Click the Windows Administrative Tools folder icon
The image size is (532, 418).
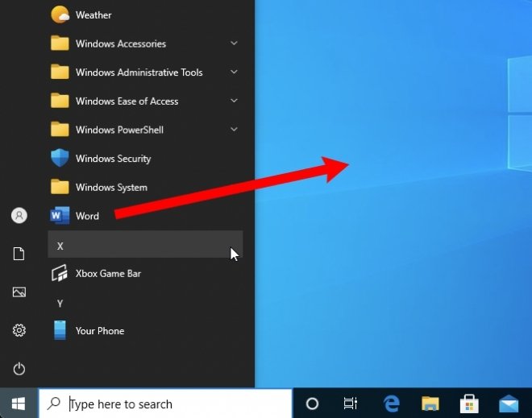tap(60, 72)
